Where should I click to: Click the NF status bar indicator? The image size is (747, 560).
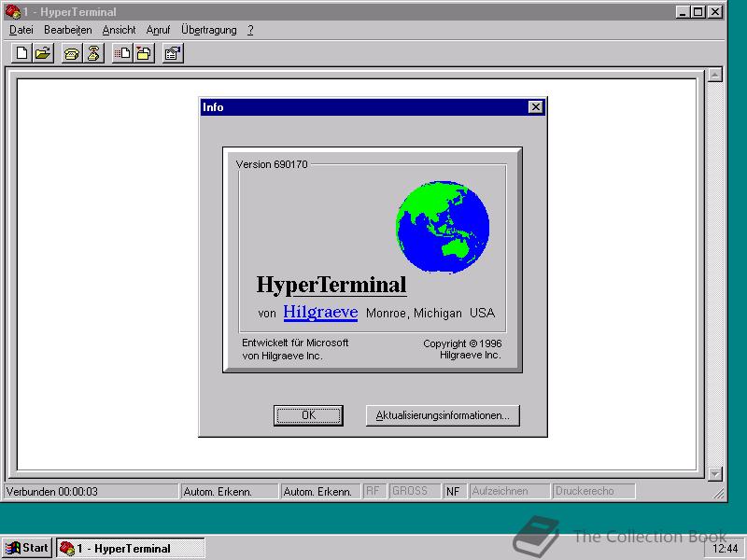click(453, 492)
